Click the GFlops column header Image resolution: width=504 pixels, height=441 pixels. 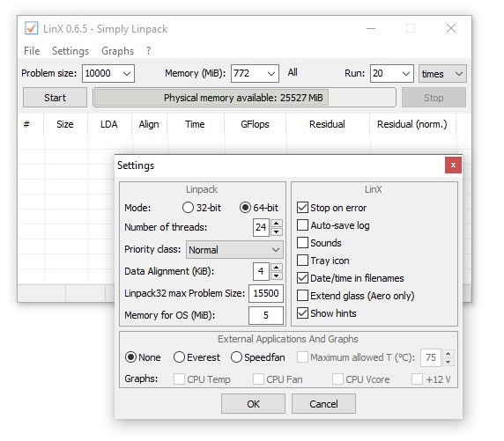tap(256, 124)
